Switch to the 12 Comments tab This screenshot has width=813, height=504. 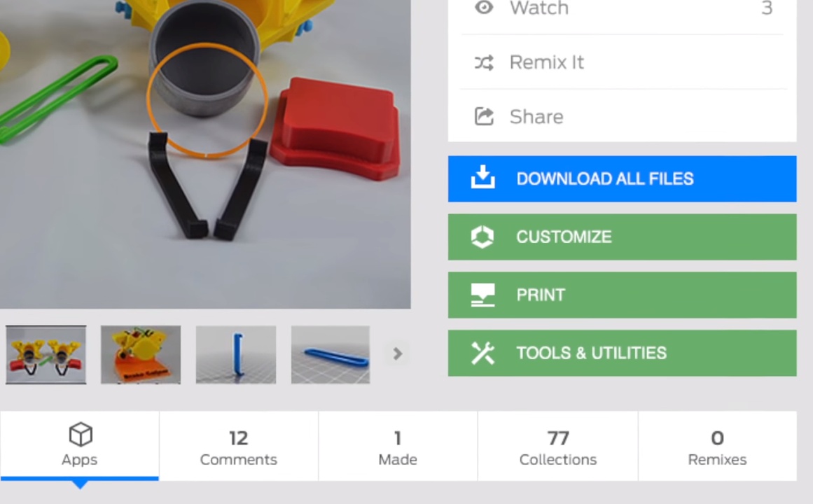click(239, 447)
